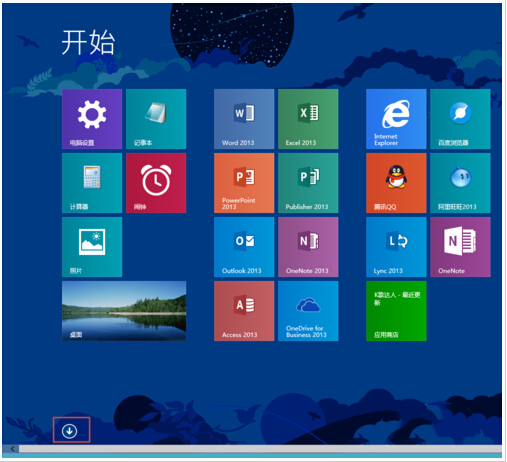Launch Excel 2013 tile
The height and width of the screenshot is (462, 507).
coord(308,119)
